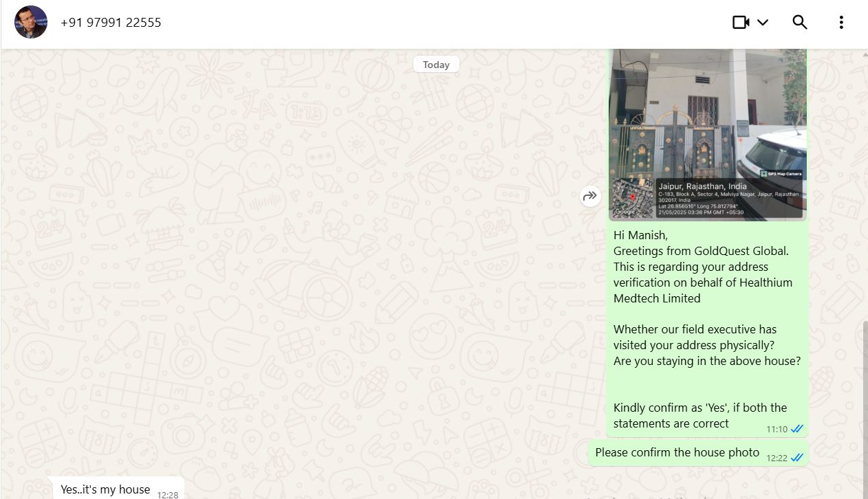Click the Jaipur, Rajasthan, India photo caption
The height and width of the screenshot is (499, 868).
coord(702,186)
